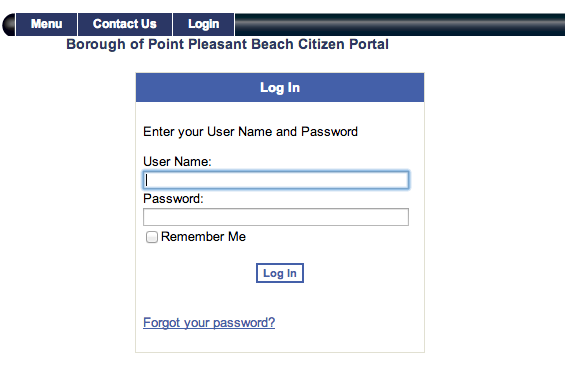Submit with the Log In button
565x385 pixels.
coord(280,273)
